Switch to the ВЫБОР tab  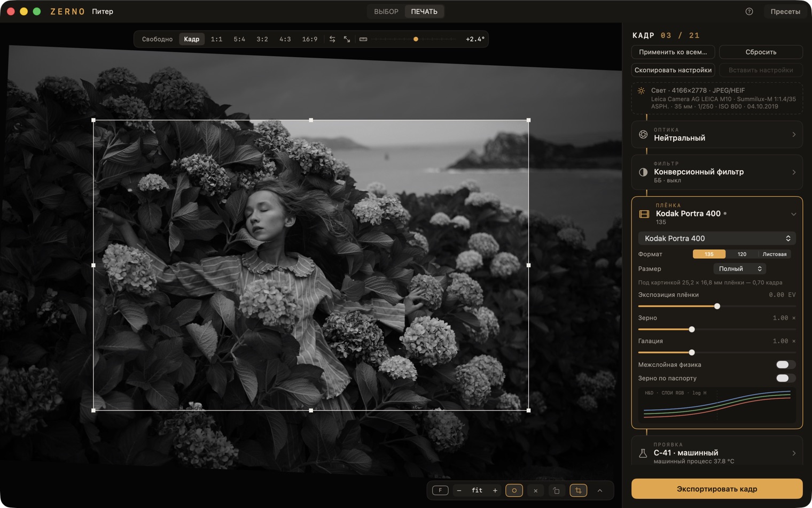pos(386,11)
